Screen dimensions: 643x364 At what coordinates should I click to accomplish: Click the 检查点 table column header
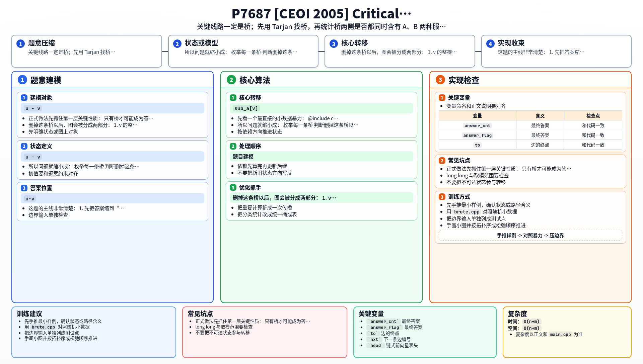(593, 116)
